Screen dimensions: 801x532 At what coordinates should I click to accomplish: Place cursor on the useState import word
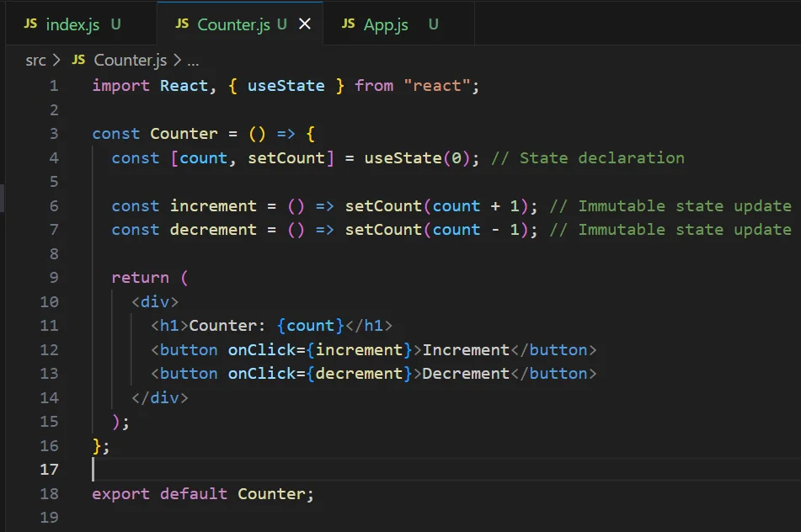tap(286, 86)
